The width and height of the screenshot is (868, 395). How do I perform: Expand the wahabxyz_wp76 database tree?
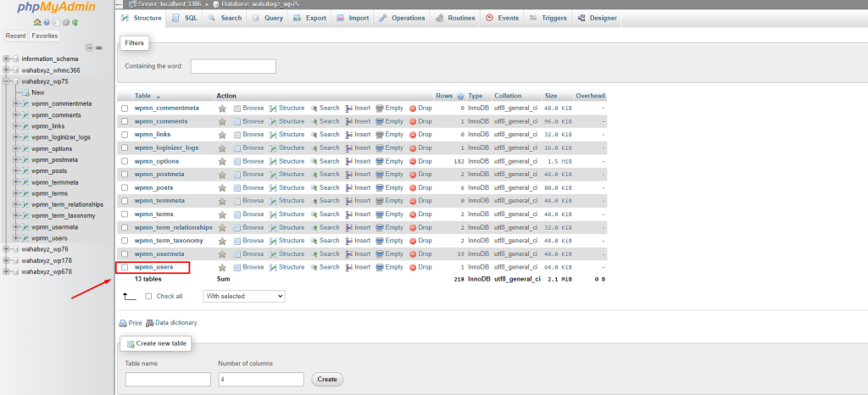[7, 249]
